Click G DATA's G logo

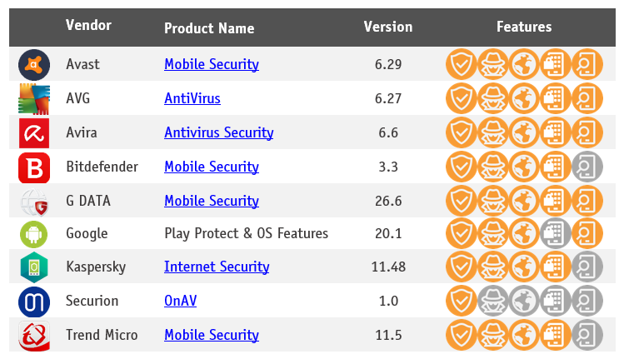click(34, 201)
